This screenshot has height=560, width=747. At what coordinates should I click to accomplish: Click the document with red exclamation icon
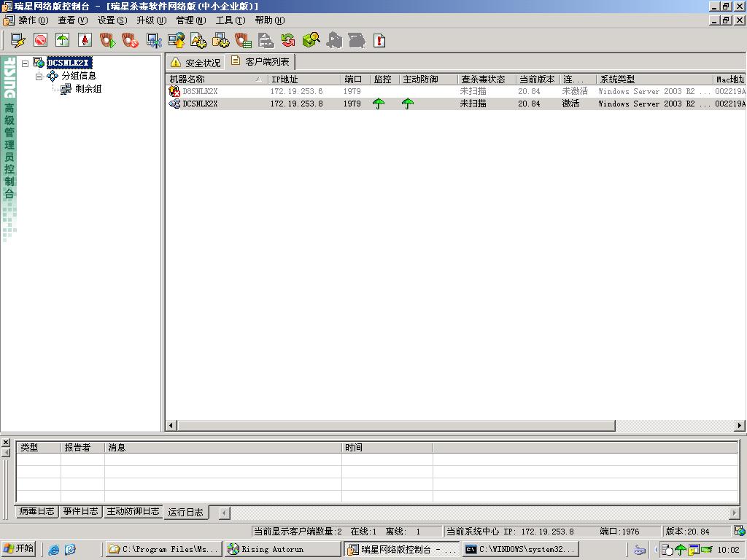pos(379,41)
